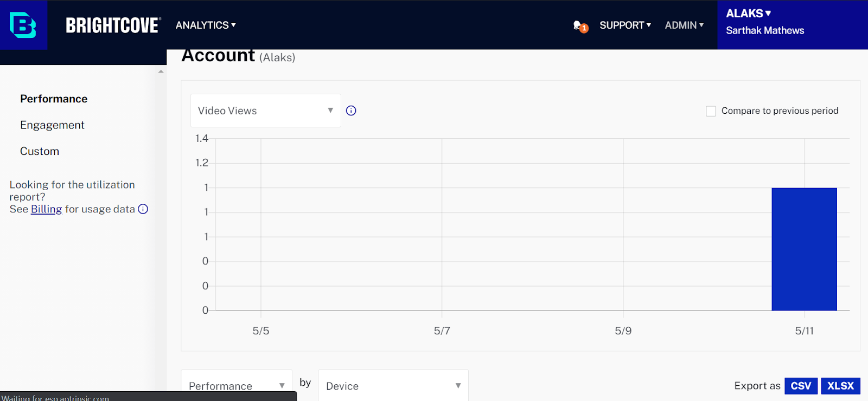Image resolution: width=868 pixels, height=401 pixels.
Task: Click the 'Export as' label
Action: (x=757, y=386)
